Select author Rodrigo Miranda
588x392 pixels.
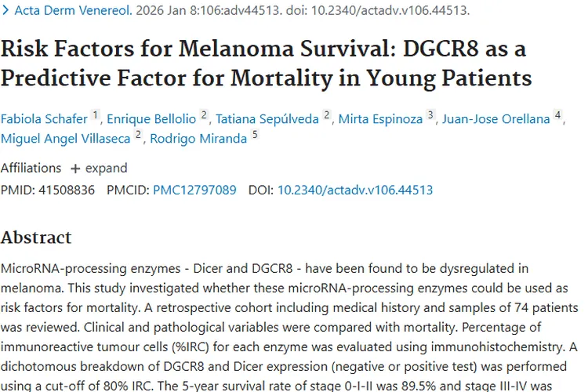pyautogui.click(x=198, y=137)
